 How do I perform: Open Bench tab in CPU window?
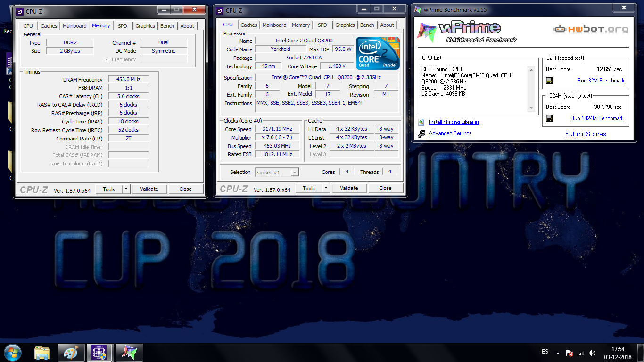coord(367,25)
